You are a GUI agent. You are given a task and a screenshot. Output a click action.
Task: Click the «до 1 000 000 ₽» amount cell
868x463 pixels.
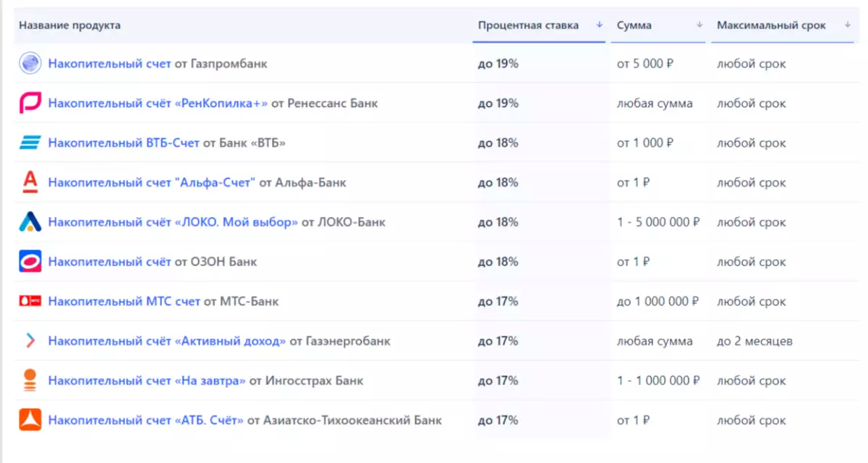658,302
